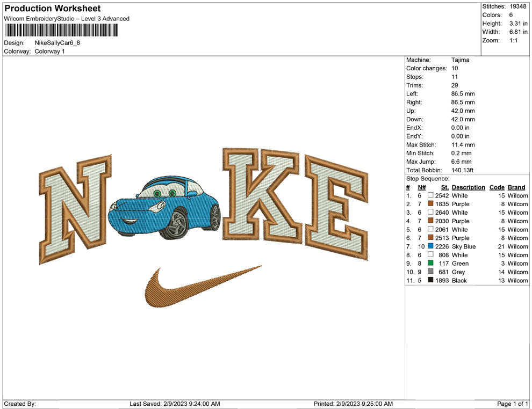This screenshot has width=532, height=409.
Task: Click the barcode under the worksheet title
Action: [x=67, y=30]
